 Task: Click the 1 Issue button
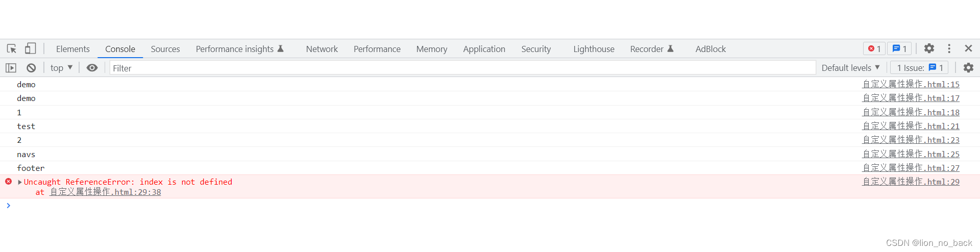[x=919, y=68]
